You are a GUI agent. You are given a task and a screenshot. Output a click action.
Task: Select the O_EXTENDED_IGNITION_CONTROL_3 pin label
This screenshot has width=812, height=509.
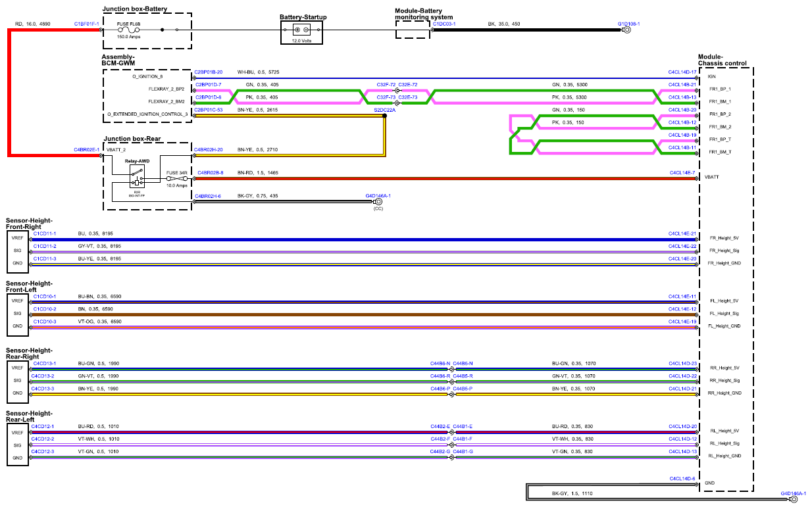147,114
